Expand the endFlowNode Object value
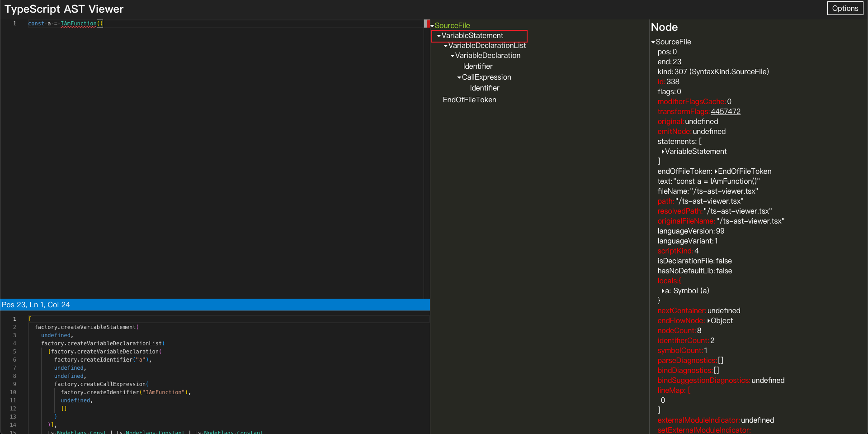The width and height of the screenshot is (868, 434). pos(709,321)
